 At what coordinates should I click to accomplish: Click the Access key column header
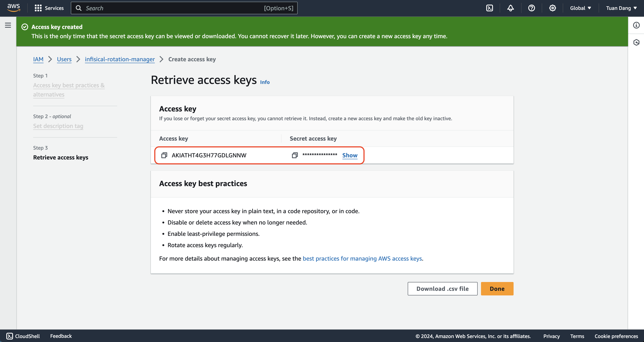(173, 138)
